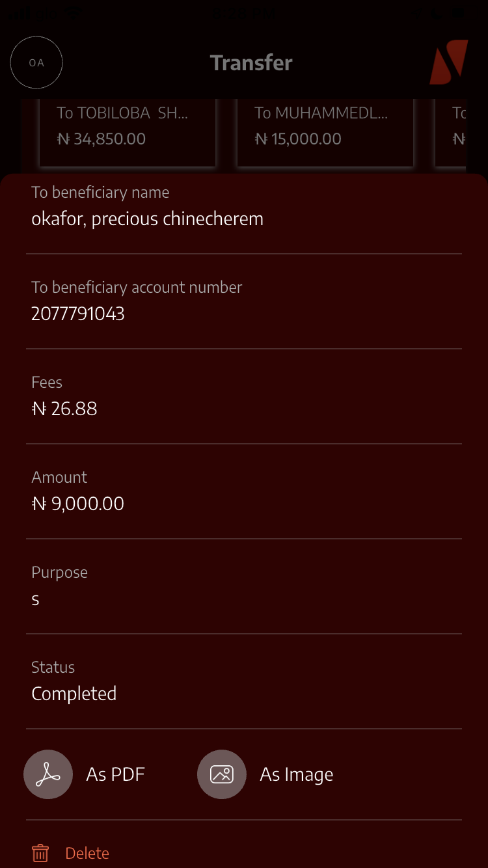488x868 pixels.
Task: Tap the Status label
Action: click(53, 668)
